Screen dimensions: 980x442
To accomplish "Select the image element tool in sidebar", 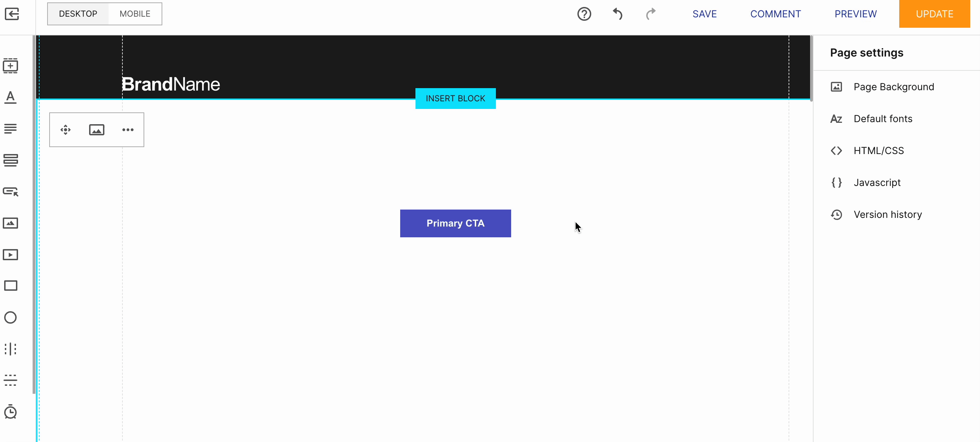I will pos(11,223).
